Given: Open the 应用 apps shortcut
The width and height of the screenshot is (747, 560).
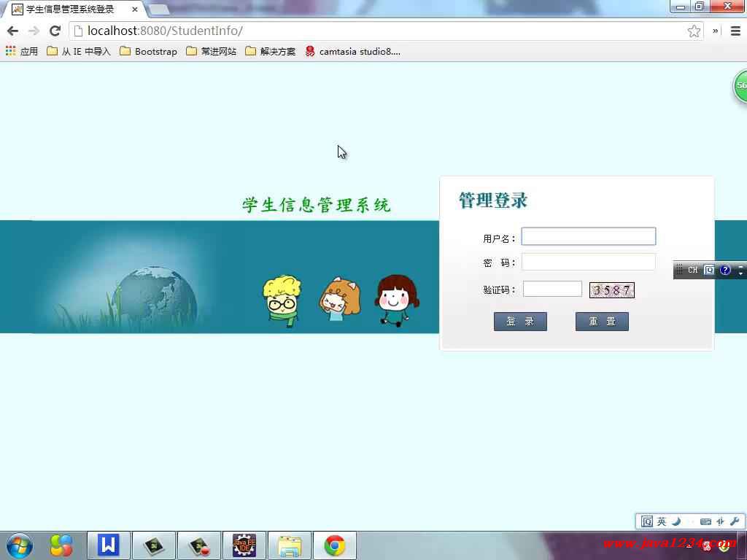Looking at the screenshot, I should [21, 51].
